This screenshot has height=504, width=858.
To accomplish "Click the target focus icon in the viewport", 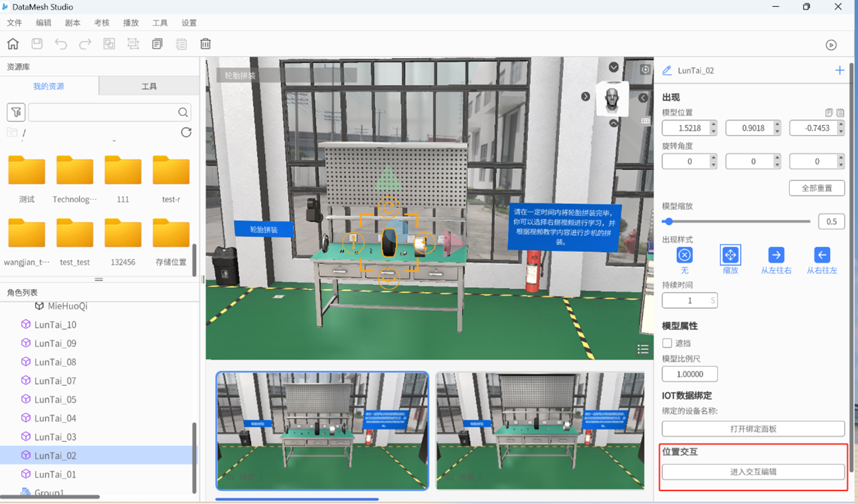I will pyautogui.click(x=646, y=70).
